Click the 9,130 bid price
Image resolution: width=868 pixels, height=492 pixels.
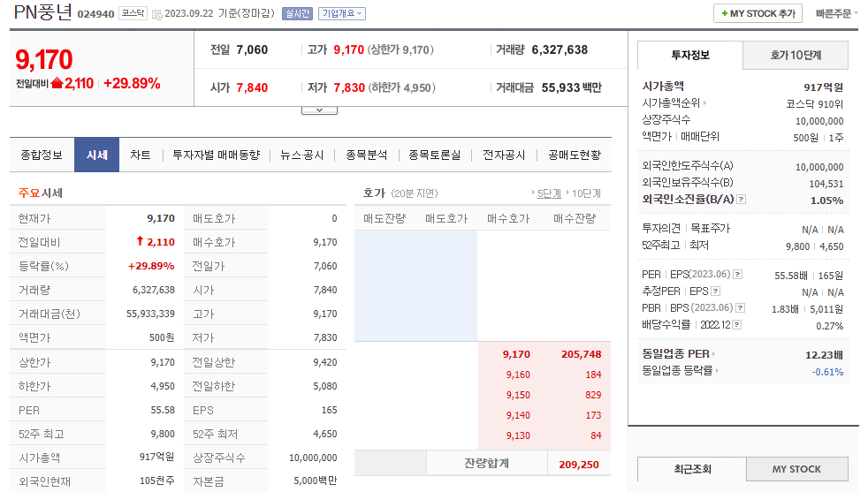(x=518, y=436)
